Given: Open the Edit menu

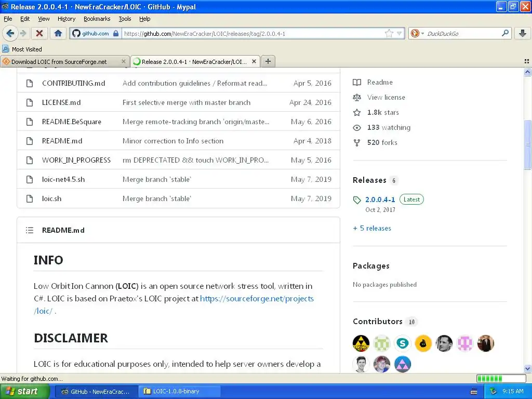Looking at the screenshot, I should (25, 19).
